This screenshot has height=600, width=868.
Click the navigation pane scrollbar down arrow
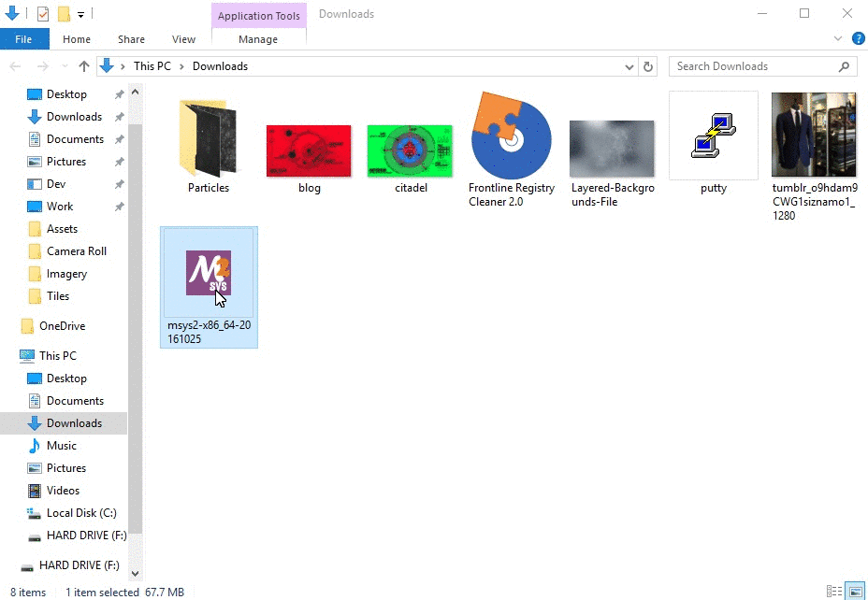tap(136, 573)
